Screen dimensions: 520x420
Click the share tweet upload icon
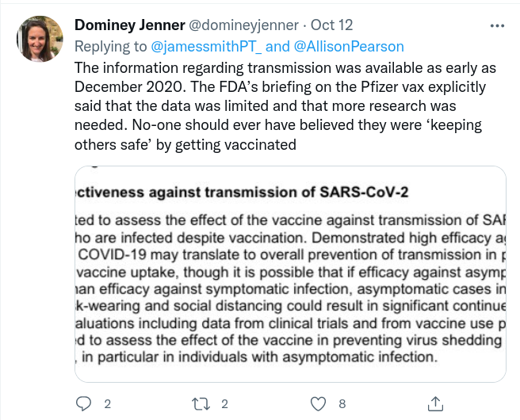pyautogui.click(x=435, y=403)
